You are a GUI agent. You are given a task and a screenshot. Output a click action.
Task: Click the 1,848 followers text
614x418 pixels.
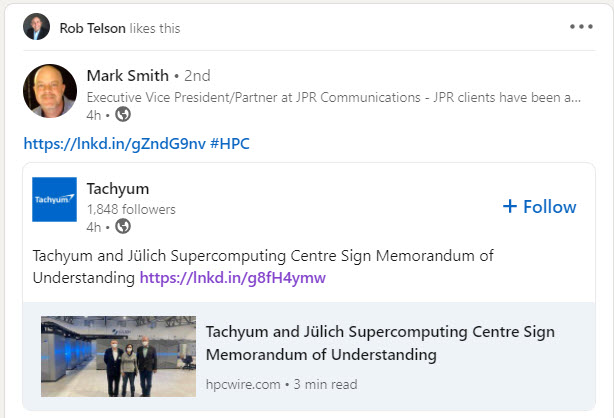click(x=131, y=209)
